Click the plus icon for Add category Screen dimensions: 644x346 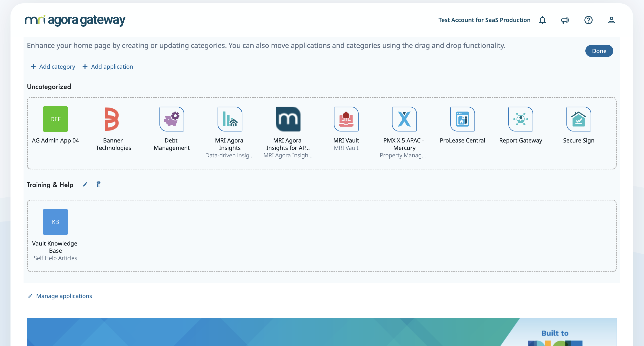pos(33,67)
